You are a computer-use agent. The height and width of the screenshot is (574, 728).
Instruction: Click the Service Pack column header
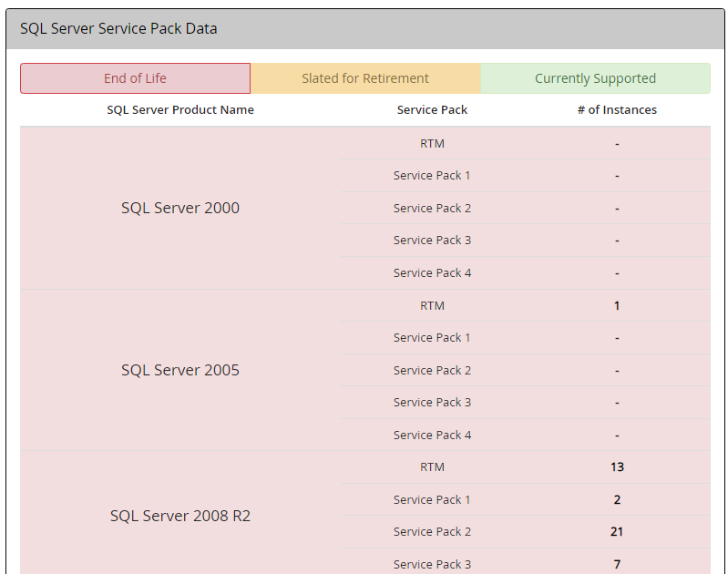pos(432,110)
